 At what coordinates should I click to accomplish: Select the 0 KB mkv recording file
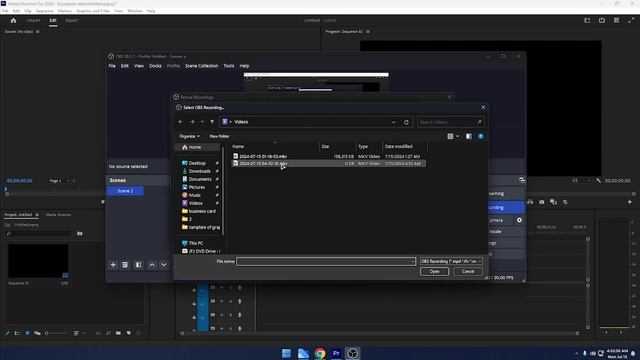(x=329, y=164)
